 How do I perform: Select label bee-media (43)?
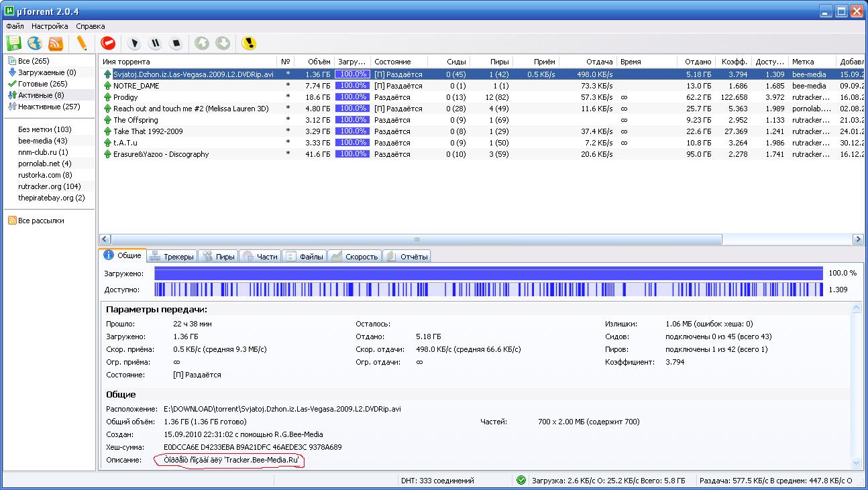tap(43, 141)
